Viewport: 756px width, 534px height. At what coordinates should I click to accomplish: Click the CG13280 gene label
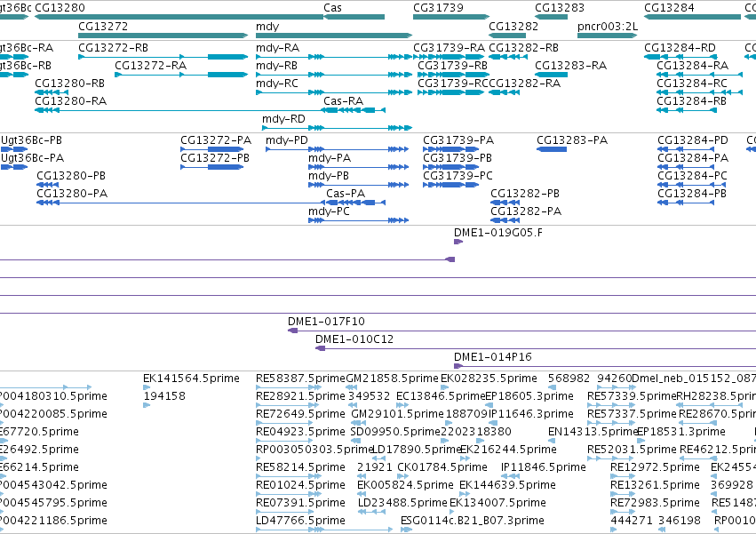pos(60,8)
